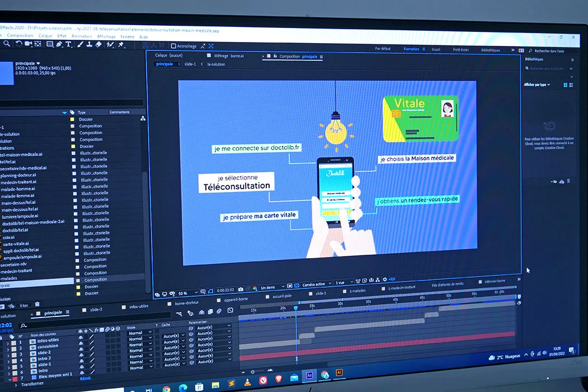Expand the Transformer property group

coord(16,385)
